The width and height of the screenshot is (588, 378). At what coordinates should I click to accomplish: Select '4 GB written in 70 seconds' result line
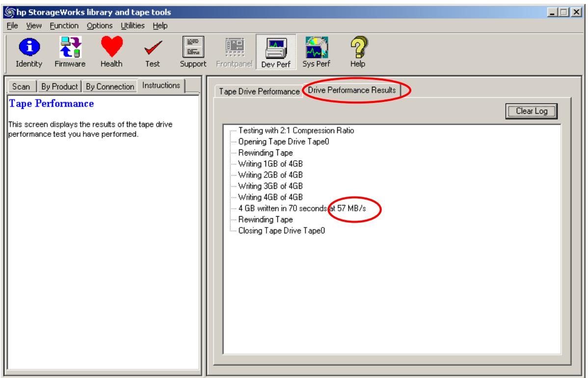[x=302, y=208]
